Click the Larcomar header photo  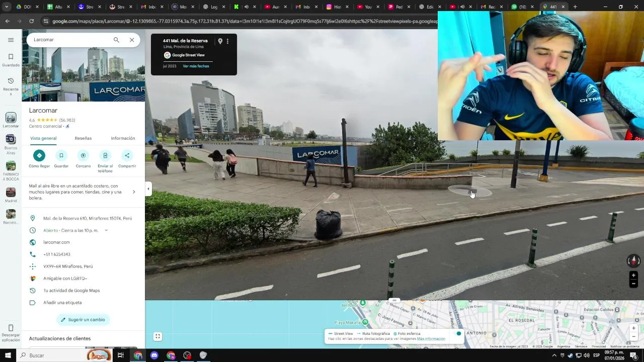(x=84, y=74)
